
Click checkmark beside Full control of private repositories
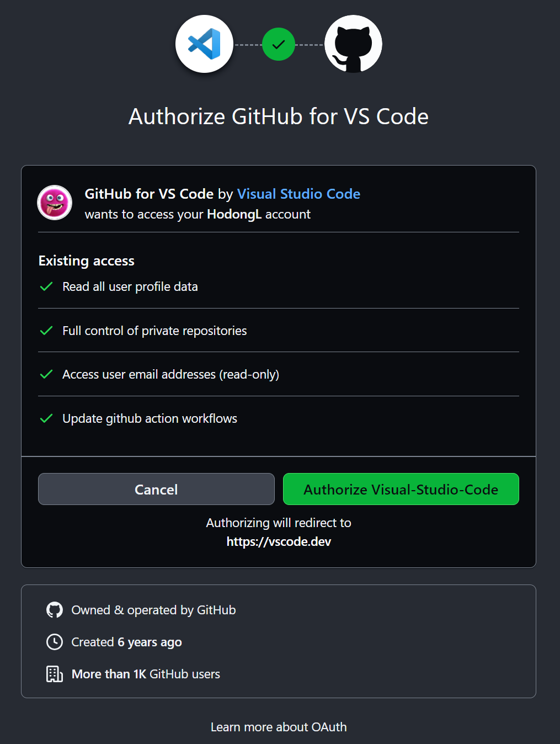(x=46, y=331)
